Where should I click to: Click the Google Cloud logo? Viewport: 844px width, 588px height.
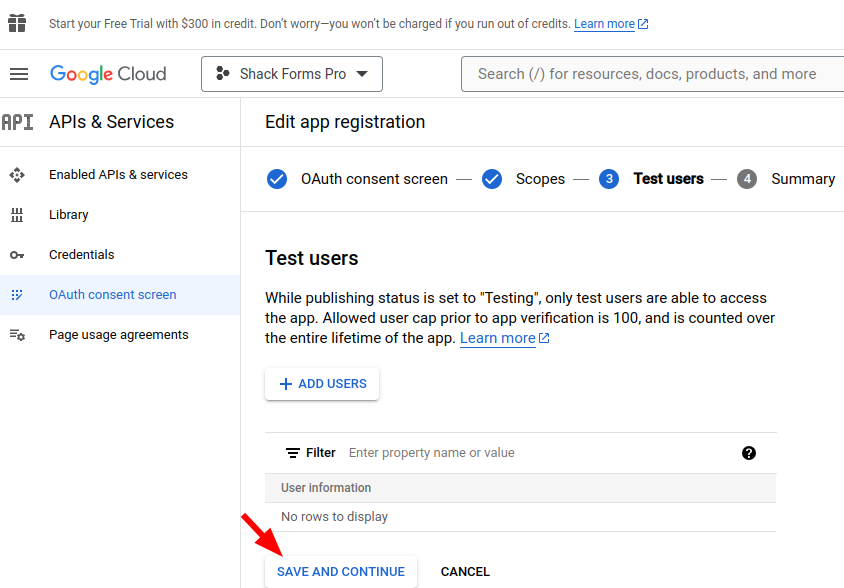(x=108, y=74)
